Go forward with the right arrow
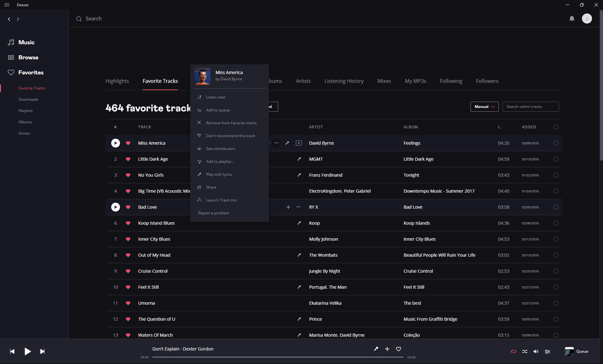The image size is (603, 364). 18,19
